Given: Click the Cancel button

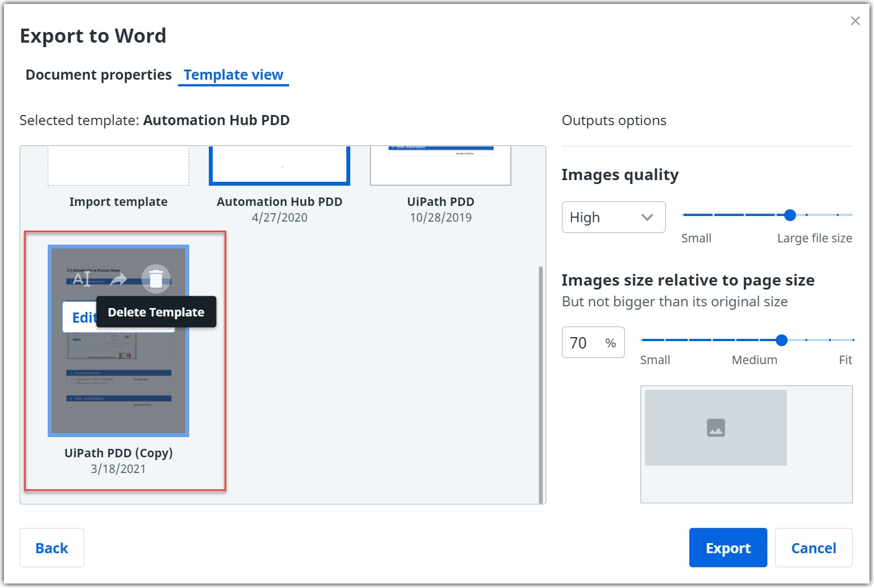Looking at the screenshot, I should (x=813, y=548).
